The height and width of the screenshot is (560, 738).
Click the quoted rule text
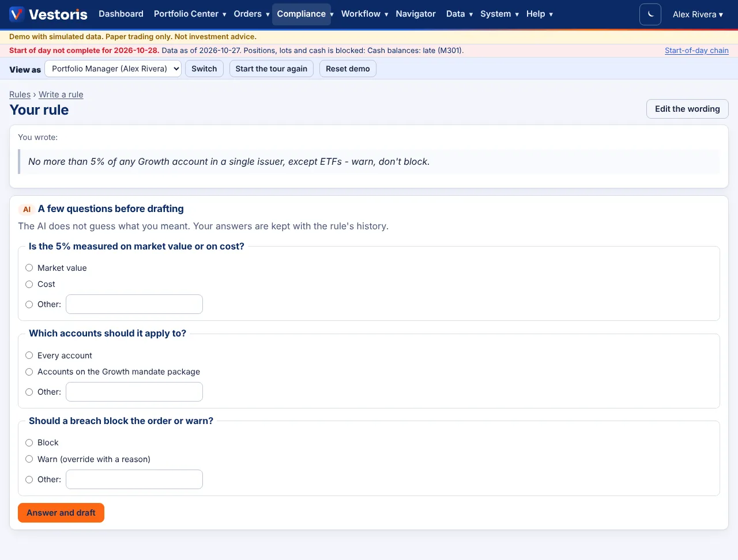click(229, 162)
